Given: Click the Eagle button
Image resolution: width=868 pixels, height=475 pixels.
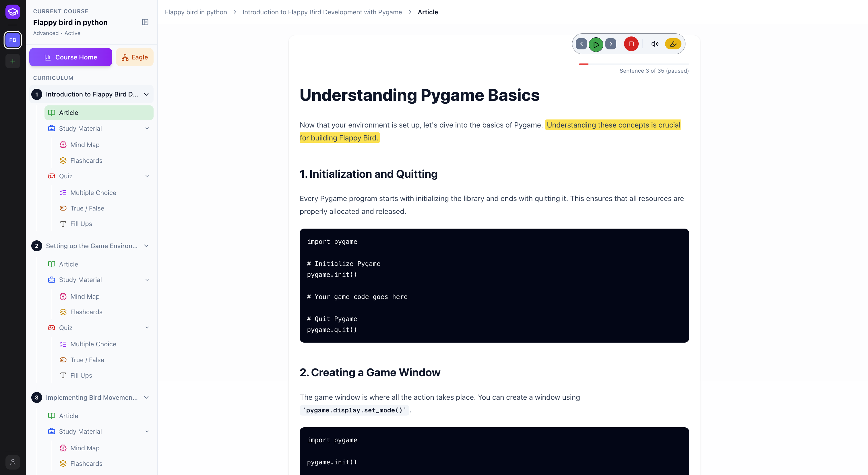Looking at the screenshot, I should (135, 57).
